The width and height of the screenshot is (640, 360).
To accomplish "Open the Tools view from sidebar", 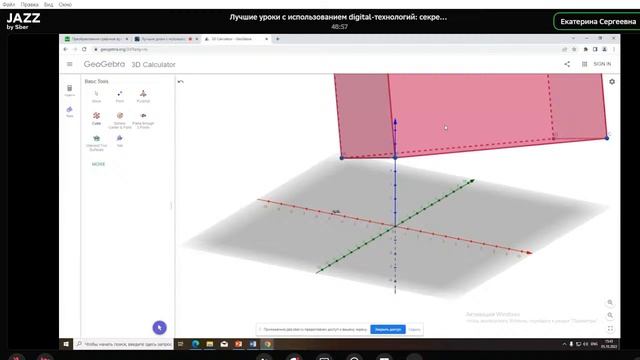I will [69, 111].
